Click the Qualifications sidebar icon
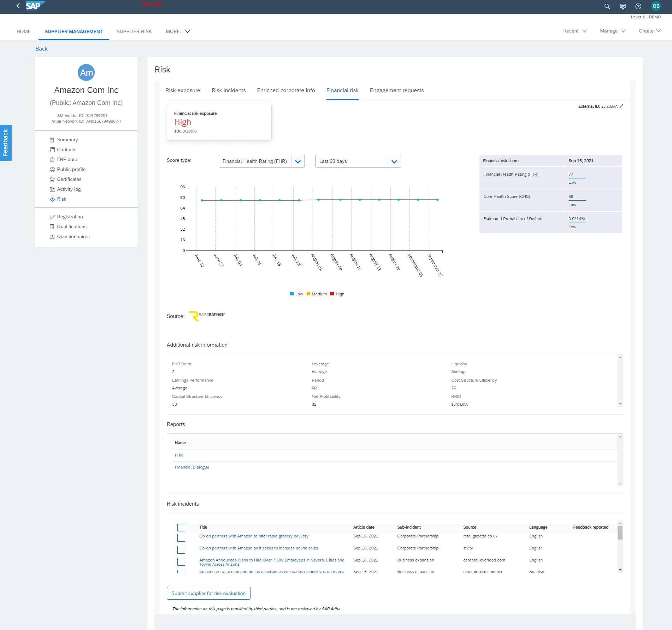This screenshot has height=630, width=672. [x=52, y=227]
